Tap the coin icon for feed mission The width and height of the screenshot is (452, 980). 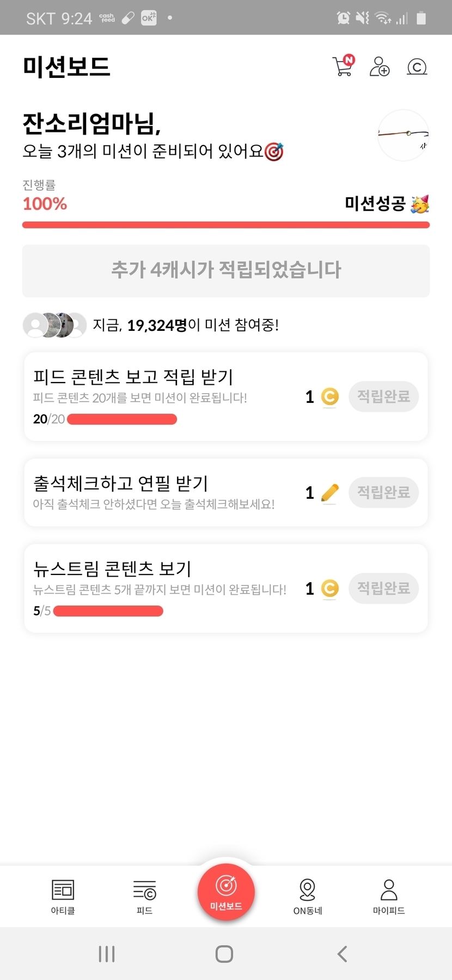pyautogui.click(x=329, y=397)
